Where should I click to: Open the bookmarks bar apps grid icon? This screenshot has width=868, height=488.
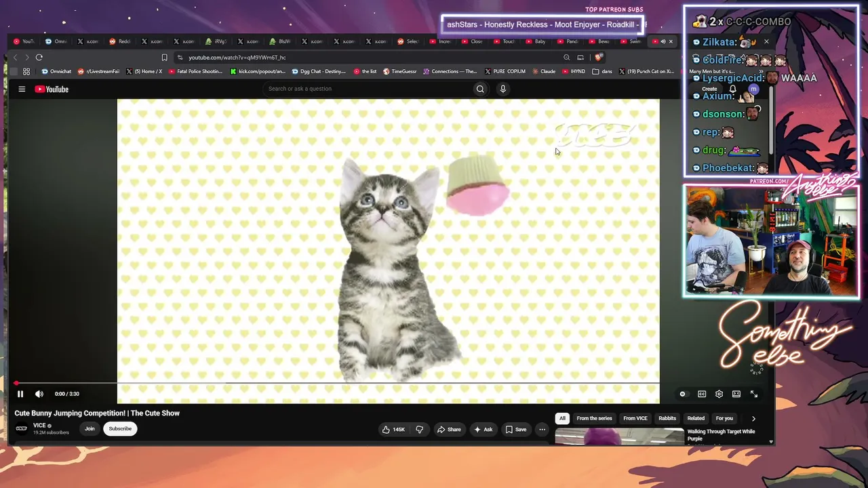point(26,71)
